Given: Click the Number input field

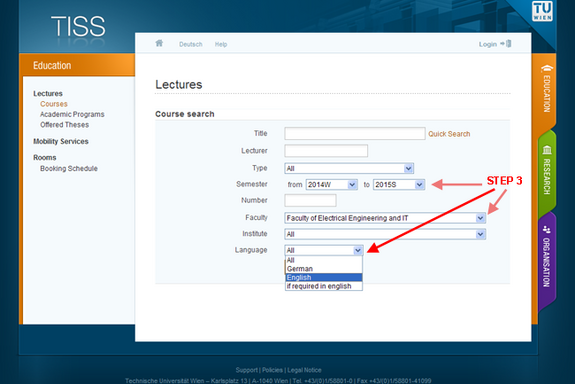Looking at the screenshot, I should [x=310, y=200].
